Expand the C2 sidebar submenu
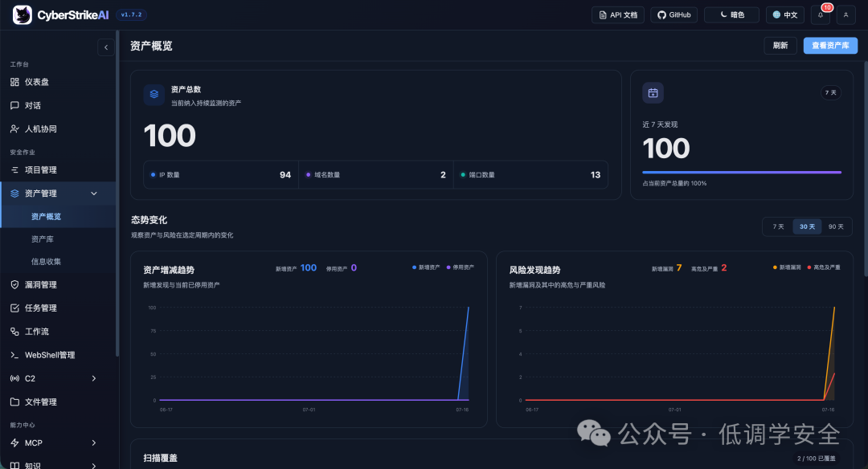This screenshot has width=868, height=469. (94, 378)
